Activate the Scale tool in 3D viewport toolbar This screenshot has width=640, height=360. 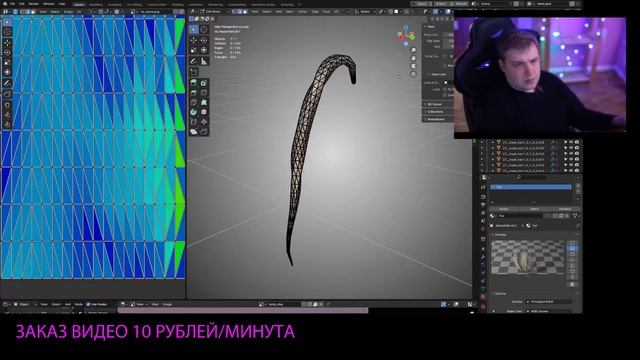click(194, 50)
